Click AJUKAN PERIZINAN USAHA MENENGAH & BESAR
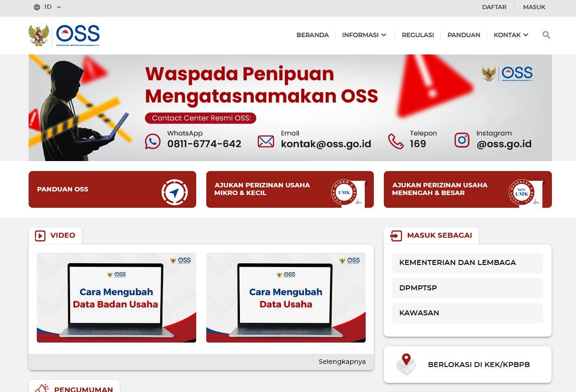This screenshot has height=392, width=576. click(467, 189)
